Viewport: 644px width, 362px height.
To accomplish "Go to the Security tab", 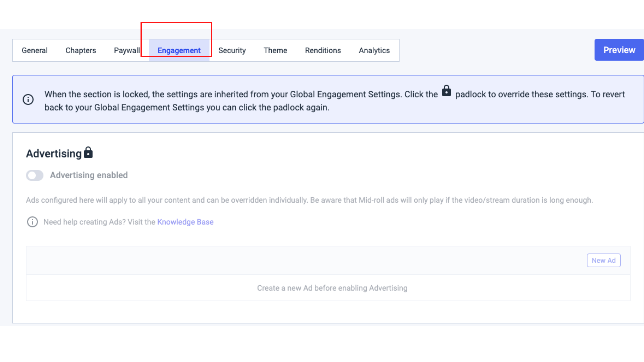I will (x=232, y=50).
